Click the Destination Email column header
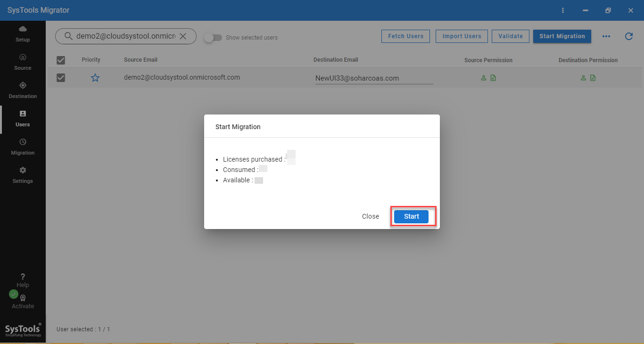Screen dimensions: 644x344 pos(336,60)
